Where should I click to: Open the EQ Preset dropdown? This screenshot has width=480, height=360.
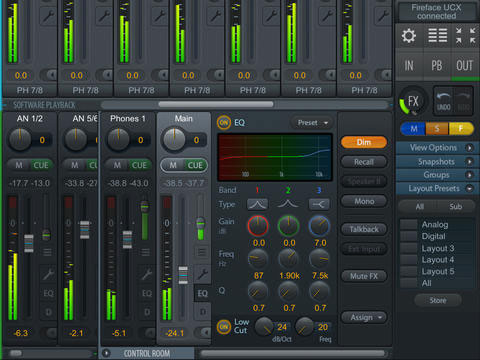click(312, 123)
